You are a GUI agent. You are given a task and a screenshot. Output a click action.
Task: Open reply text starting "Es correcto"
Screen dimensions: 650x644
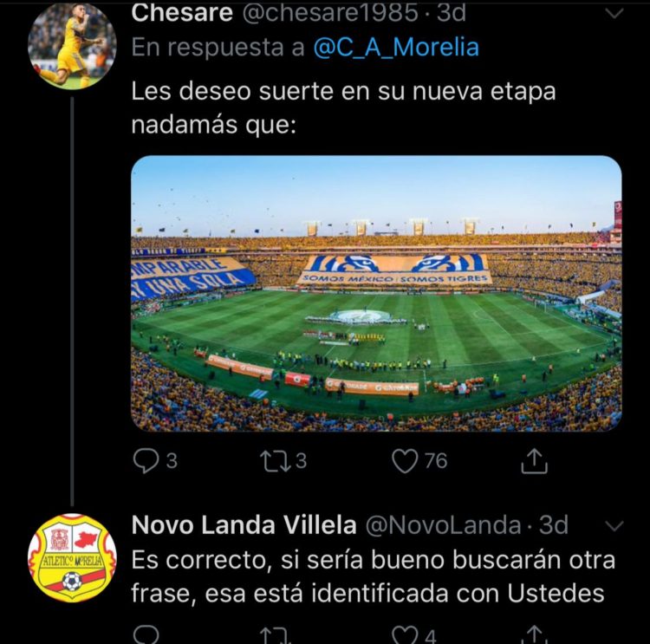(373, 576)
